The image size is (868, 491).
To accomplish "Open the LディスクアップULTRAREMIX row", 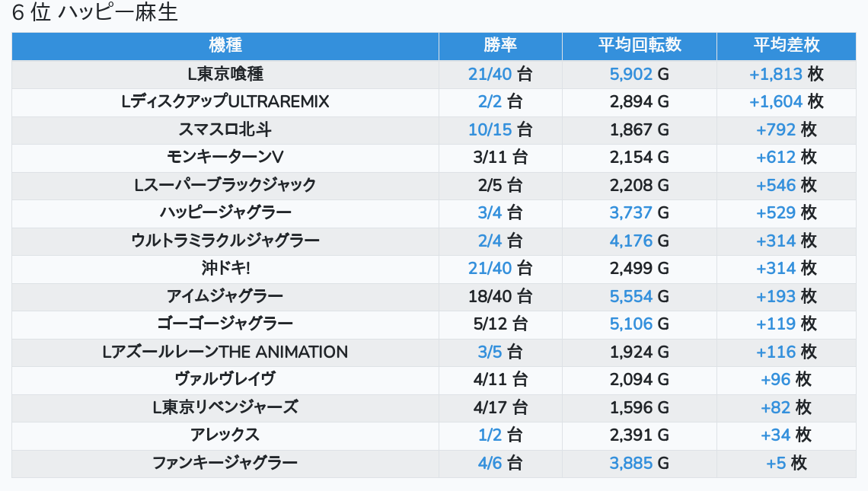I will tap(225, 102).
